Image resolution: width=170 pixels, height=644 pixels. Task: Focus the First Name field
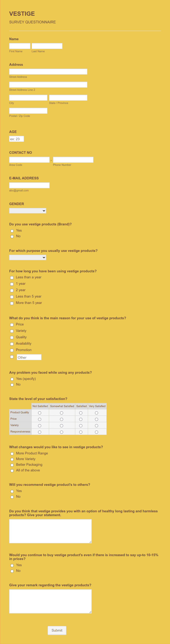click(x=20, y=46)
